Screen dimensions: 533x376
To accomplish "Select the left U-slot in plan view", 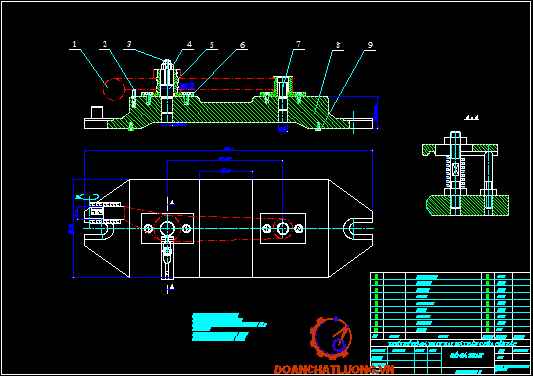I will pos(106,228).
